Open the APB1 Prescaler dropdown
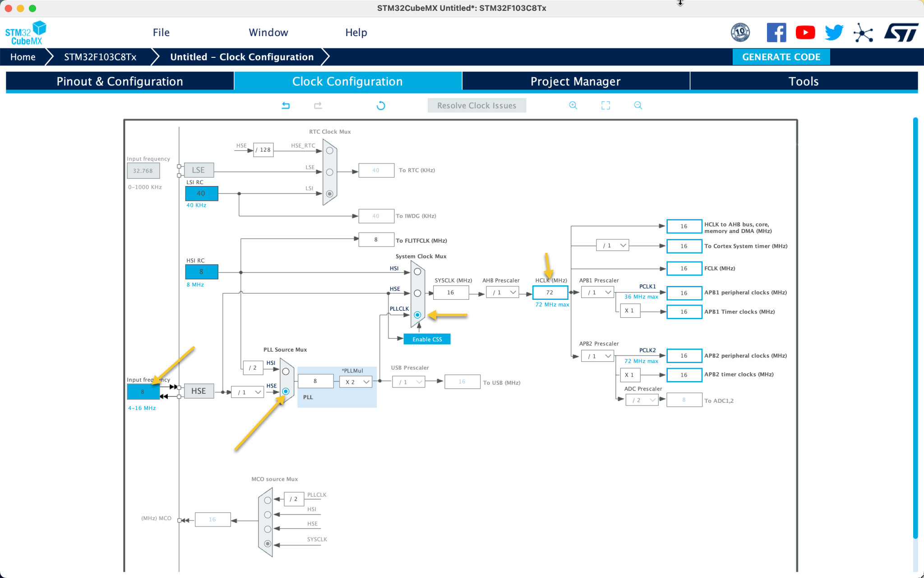The height and width of the screenshot is (578, 924). (597, 292)
